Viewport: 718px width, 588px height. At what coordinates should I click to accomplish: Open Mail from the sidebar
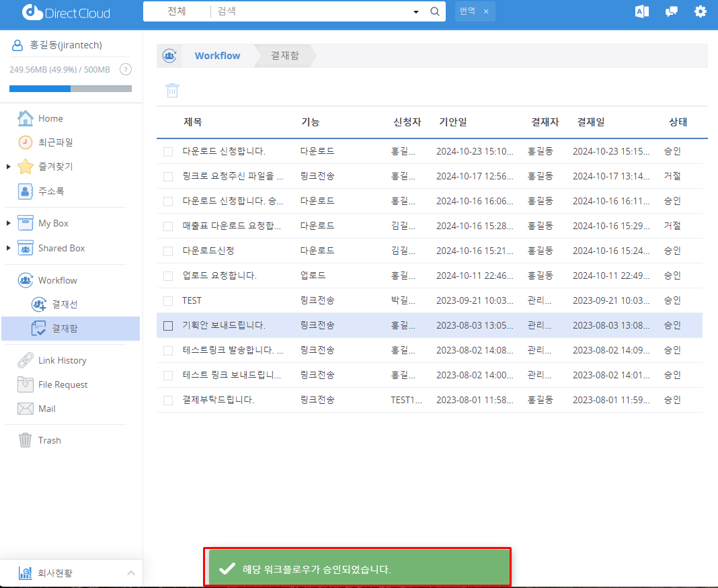46,409
